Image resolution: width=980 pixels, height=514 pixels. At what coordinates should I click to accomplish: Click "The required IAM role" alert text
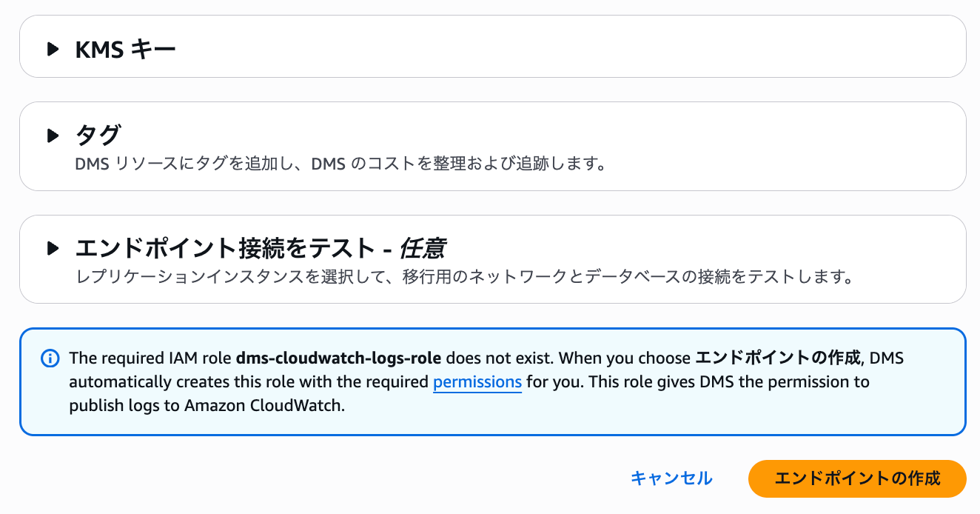pos(151,358)
